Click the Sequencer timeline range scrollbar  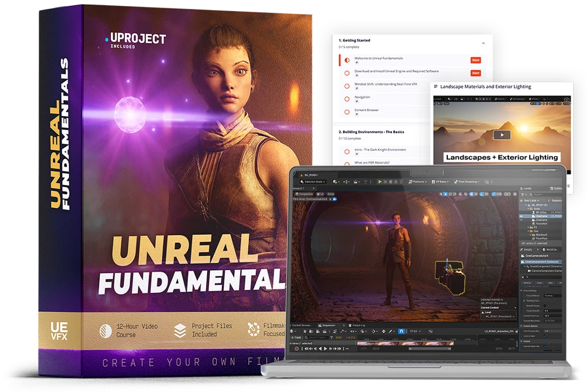[x=430, y=349]
